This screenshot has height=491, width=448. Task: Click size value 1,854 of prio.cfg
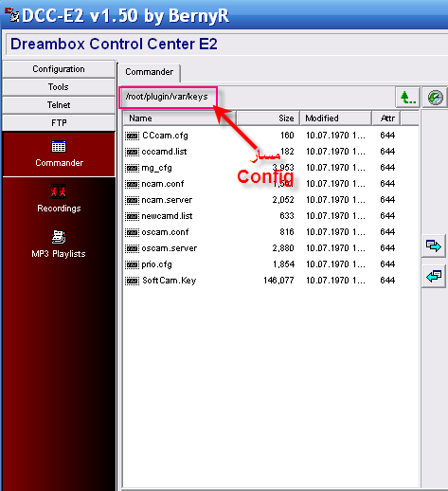click(283, 264)
